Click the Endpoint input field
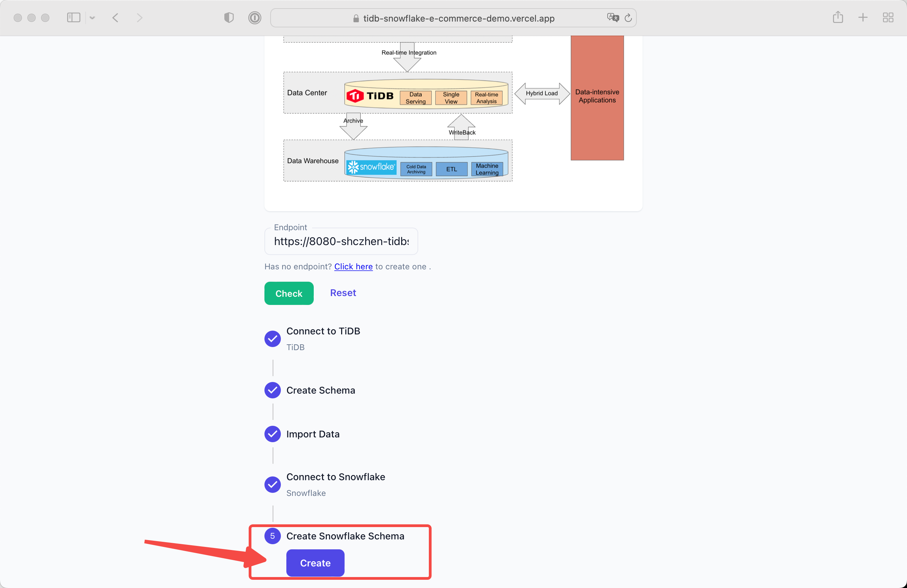907x588 pixels. point(341,241)
